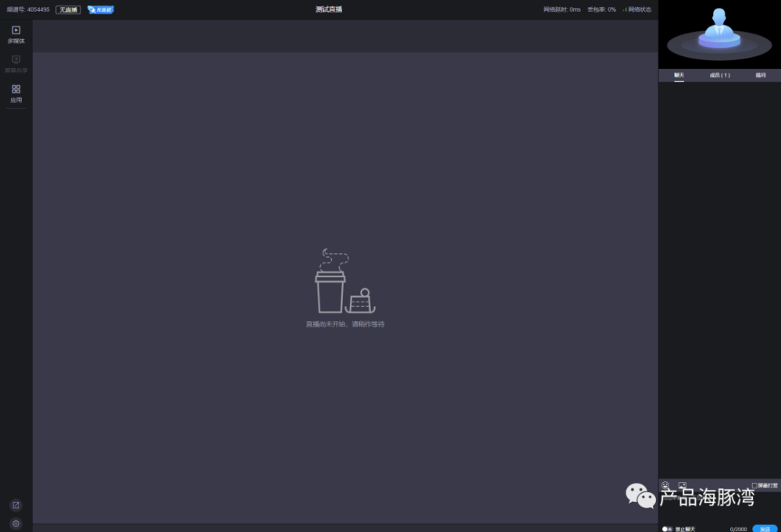Viewport: 781px width, 532px height.
Task: Switch to the 提问 questions tab
Action: coord(760,75)
